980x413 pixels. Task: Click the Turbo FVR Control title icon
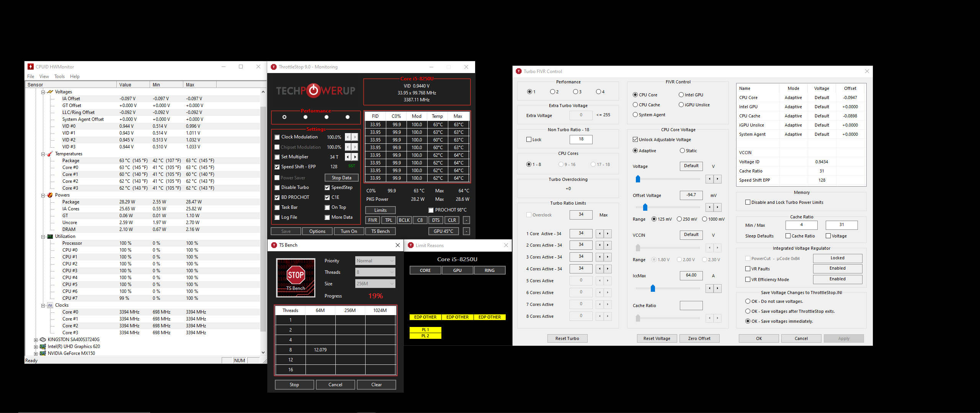click(x=519, y=71)
